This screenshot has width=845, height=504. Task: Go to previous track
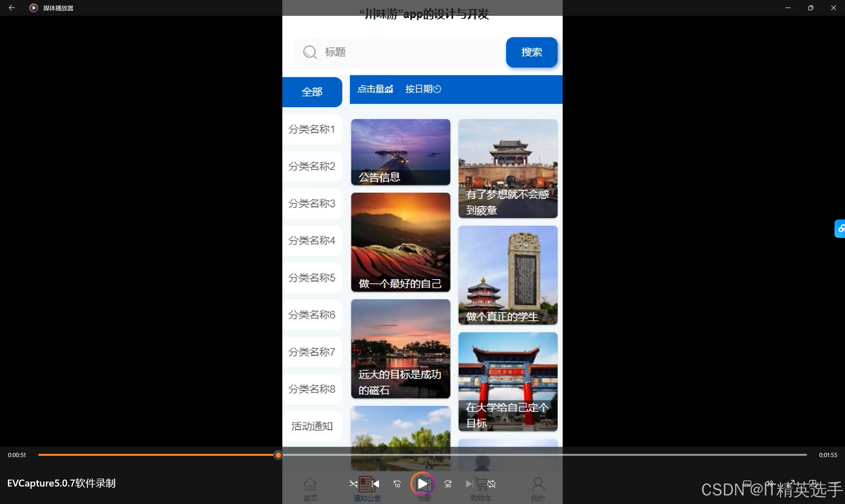pyautogui.click(x=375, y=484)
